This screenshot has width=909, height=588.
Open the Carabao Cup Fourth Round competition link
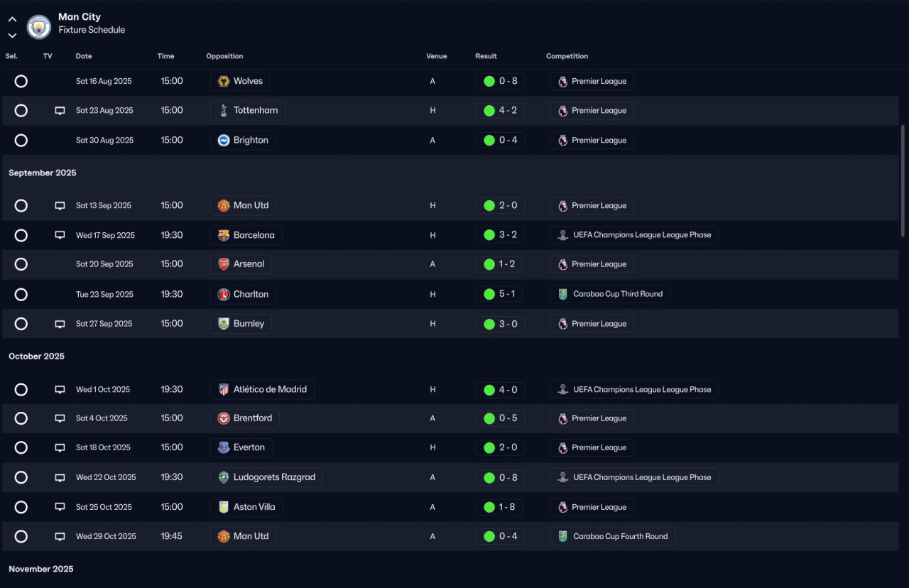click(612, 536)
